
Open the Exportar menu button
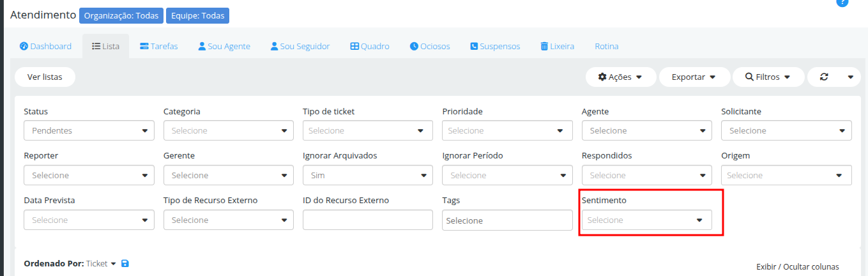pos(693,77)
